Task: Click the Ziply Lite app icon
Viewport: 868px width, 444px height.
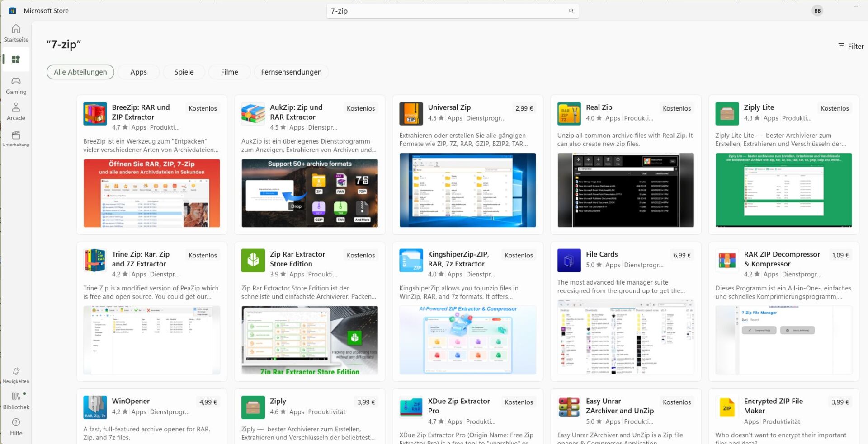Action: (727, 113)
